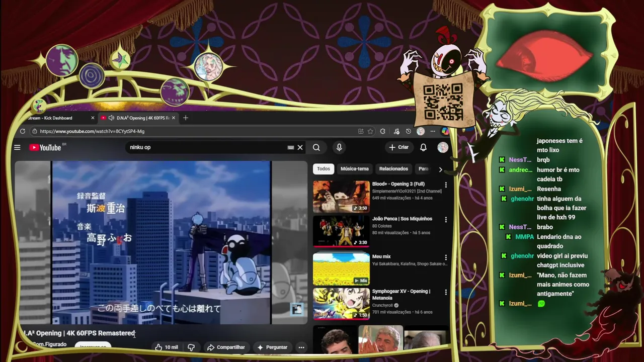644x362 pixels.
Task: Open the on-screen keyboard in search box
Action: (x=290, y=147)
